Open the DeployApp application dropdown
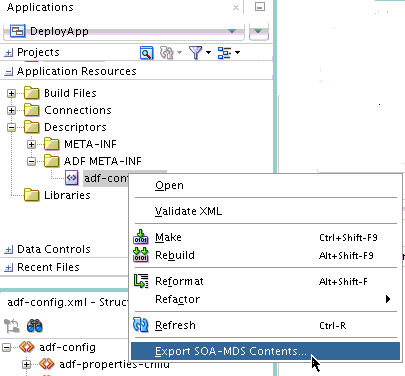This screenshot has width=405, height=376. pyautogui.click(x=123, y=31)
